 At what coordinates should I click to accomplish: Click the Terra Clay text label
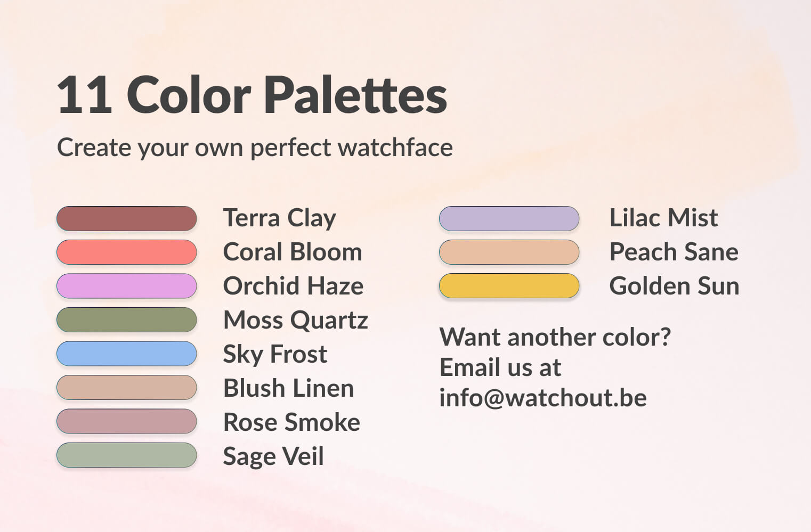pyautogui.click(x=280, y=218)
